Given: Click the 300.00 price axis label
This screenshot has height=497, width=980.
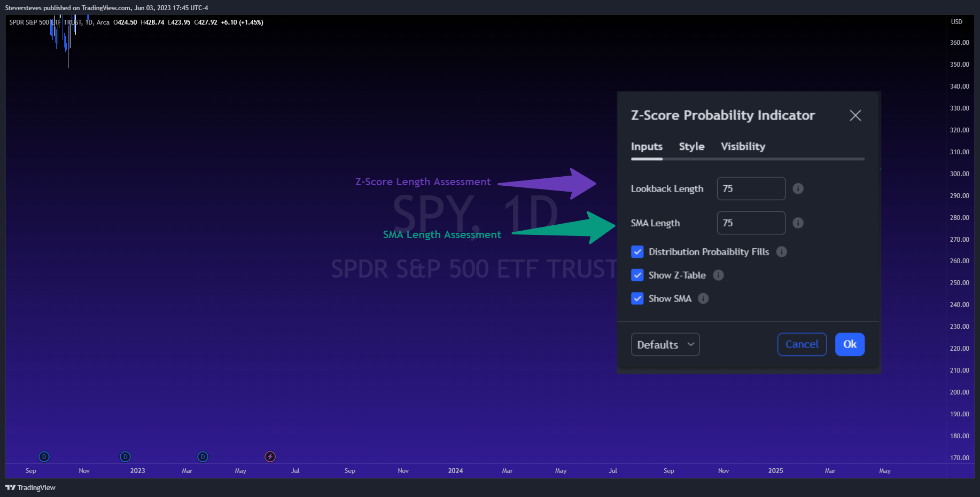Looking at the screenshot, I should [x=959, y=174].
